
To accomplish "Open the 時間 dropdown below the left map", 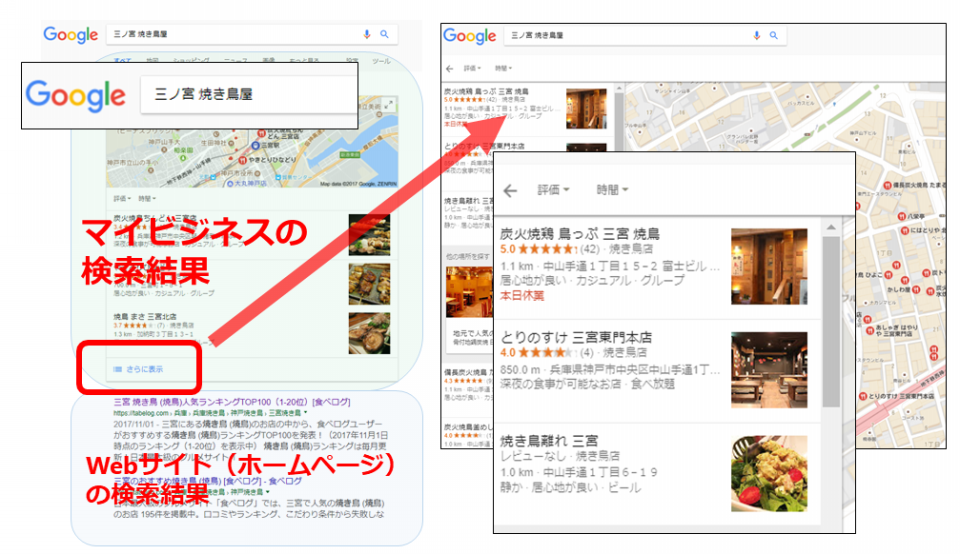I will pyautogui.click(x=147, y=198).
